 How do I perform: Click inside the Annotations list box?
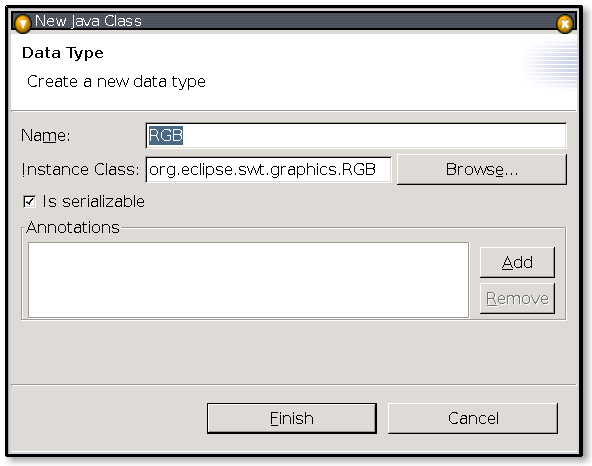248,280
